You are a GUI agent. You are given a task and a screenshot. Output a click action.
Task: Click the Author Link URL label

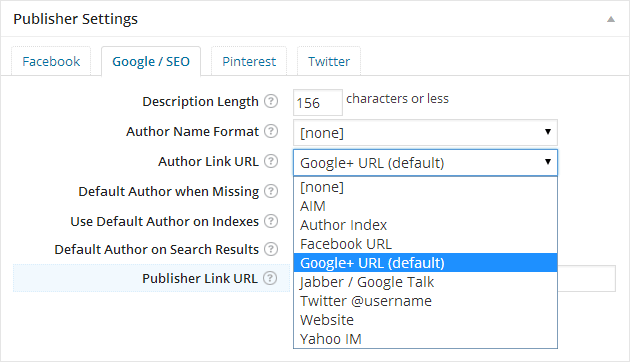pyautogui.click(x=208, y=161)
